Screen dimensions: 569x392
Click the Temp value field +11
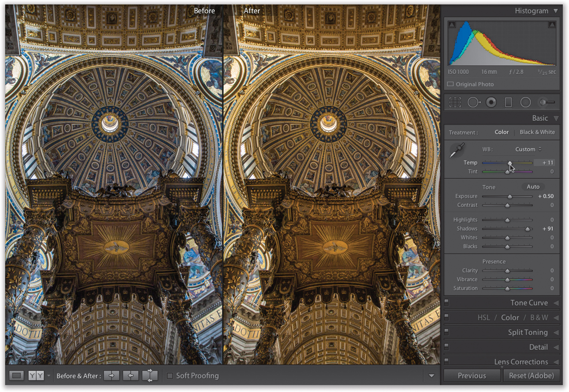point(545,162)
